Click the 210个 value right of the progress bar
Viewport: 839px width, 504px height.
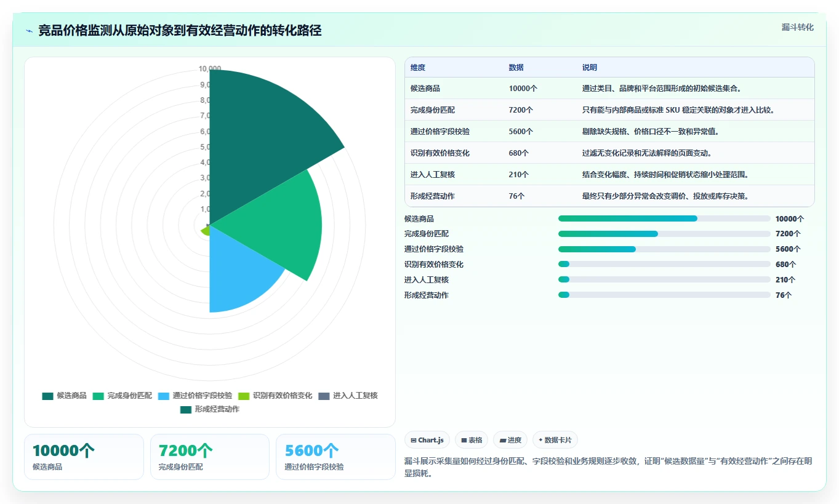[x=785, y=280]
